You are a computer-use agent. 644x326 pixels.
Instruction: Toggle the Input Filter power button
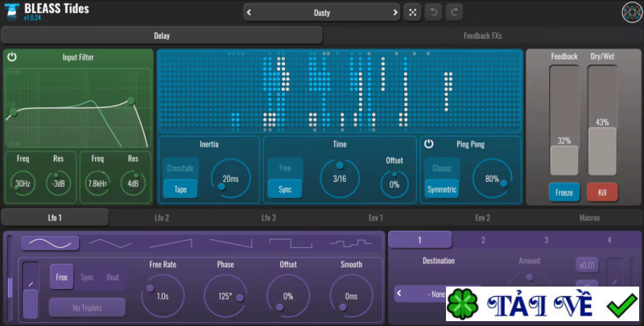[x=12, y=57]
